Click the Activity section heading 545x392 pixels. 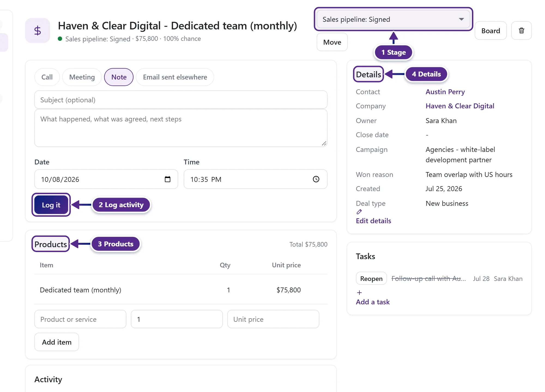pyautogui.click(x=48, y=379)
